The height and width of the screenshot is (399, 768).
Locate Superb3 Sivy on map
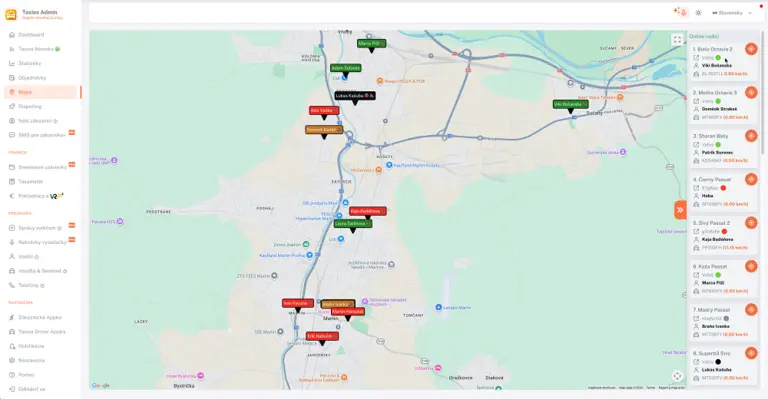coord(751,353)
